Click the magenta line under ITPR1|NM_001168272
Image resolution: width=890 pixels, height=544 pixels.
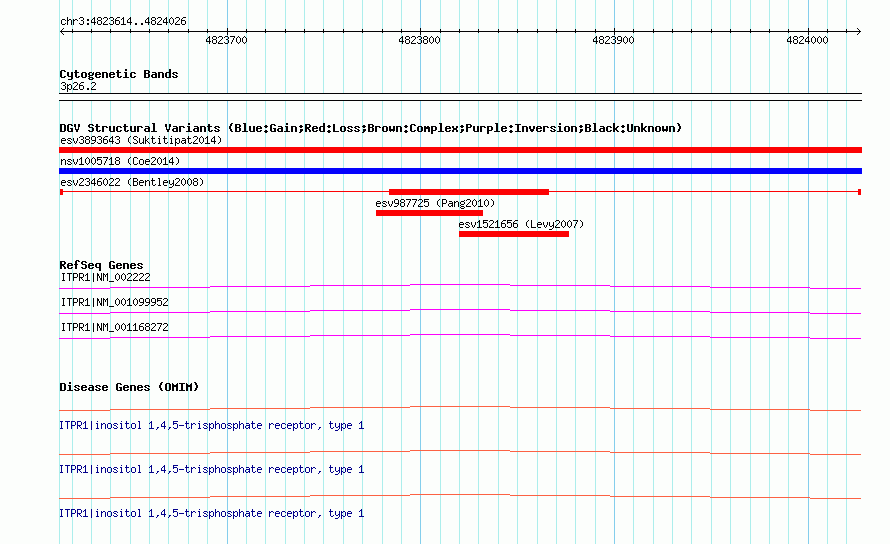coord(460,336)
